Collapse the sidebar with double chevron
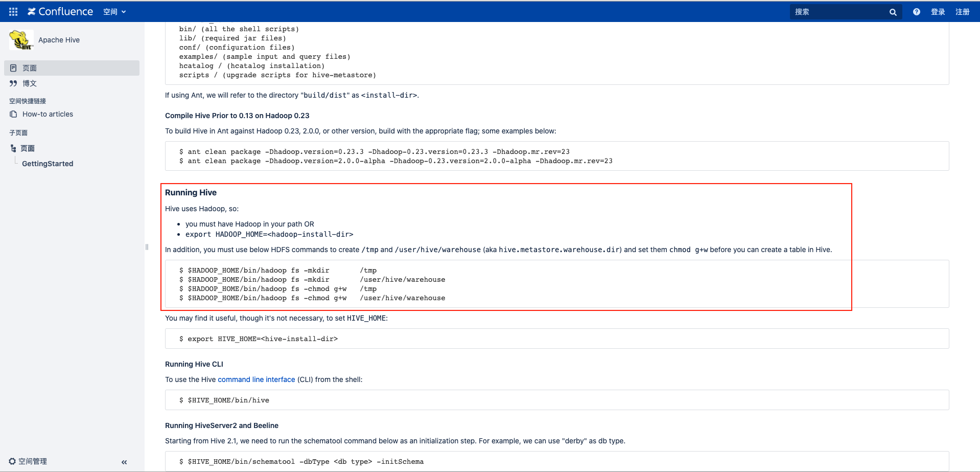This screenshot has height=472, width=980. 124,462
